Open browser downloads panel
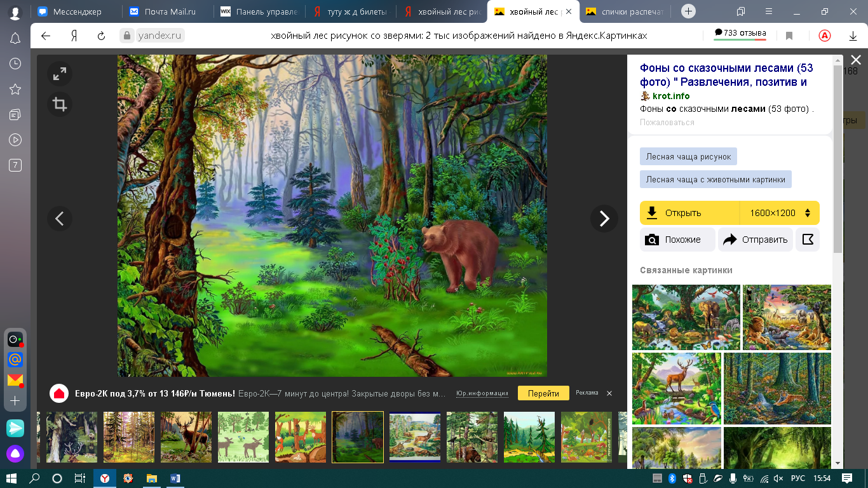The height and width of the screenshot is (488, 868). (853, 36)
